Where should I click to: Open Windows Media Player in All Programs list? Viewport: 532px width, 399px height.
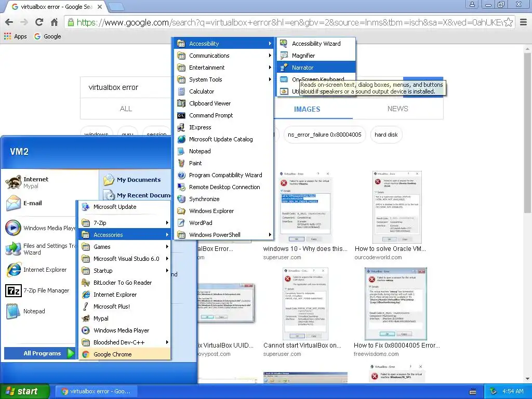[125, 330]
